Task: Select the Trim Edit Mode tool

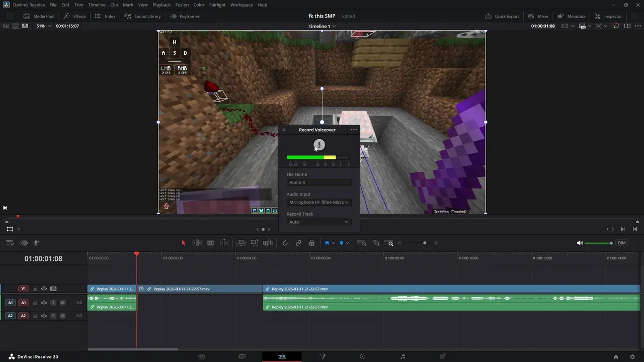Action: pos(197,243)
